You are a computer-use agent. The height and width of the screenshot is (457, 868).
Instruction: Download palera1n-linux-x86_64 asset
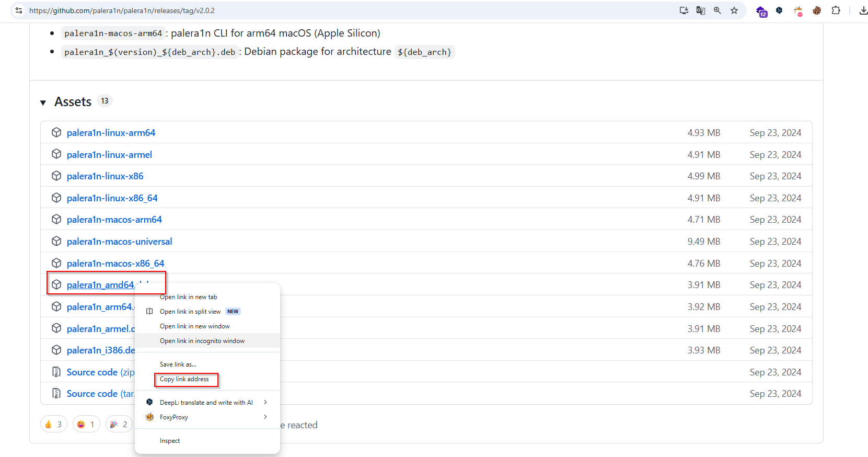click(112, 198)
